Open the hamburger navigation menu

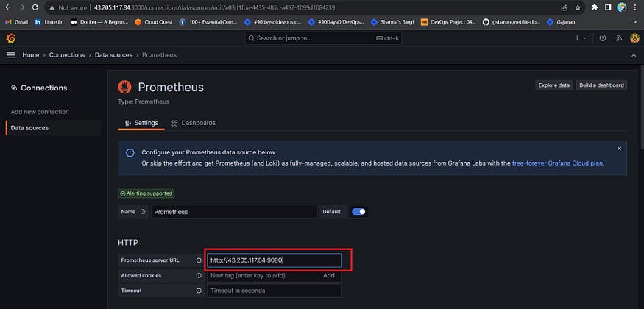(x=11, y=55)
